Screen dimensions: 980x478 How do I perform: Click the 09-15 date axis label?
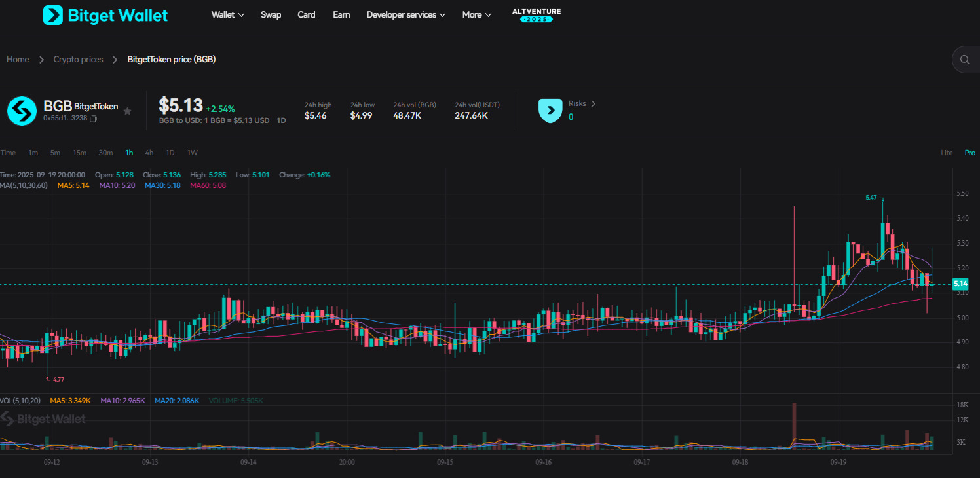point(445,462)
